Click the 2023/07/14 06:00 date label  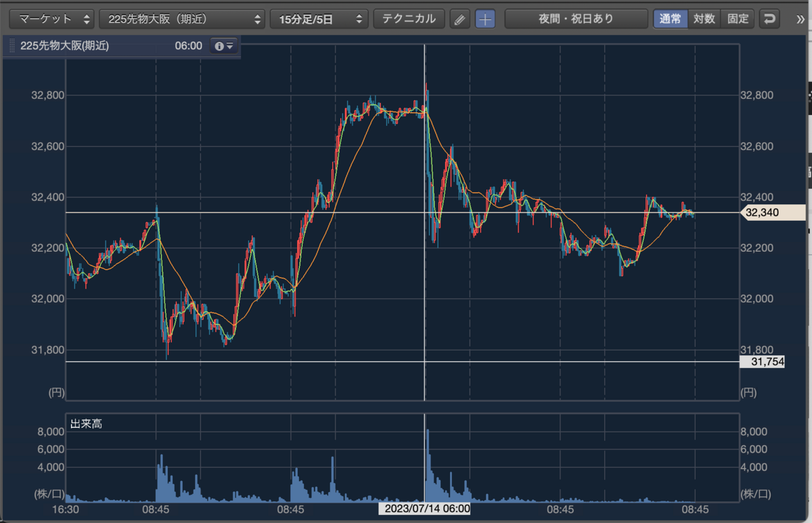click(x=424, y=508)
